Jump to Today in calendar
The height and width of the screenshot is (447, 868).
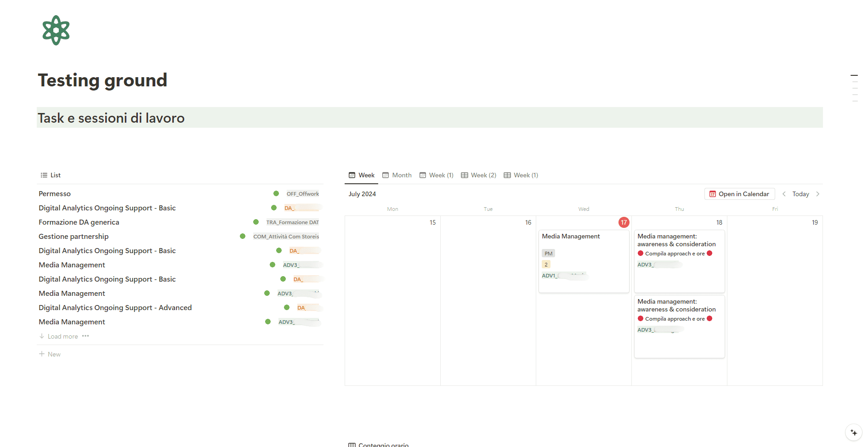coord(800,194)
